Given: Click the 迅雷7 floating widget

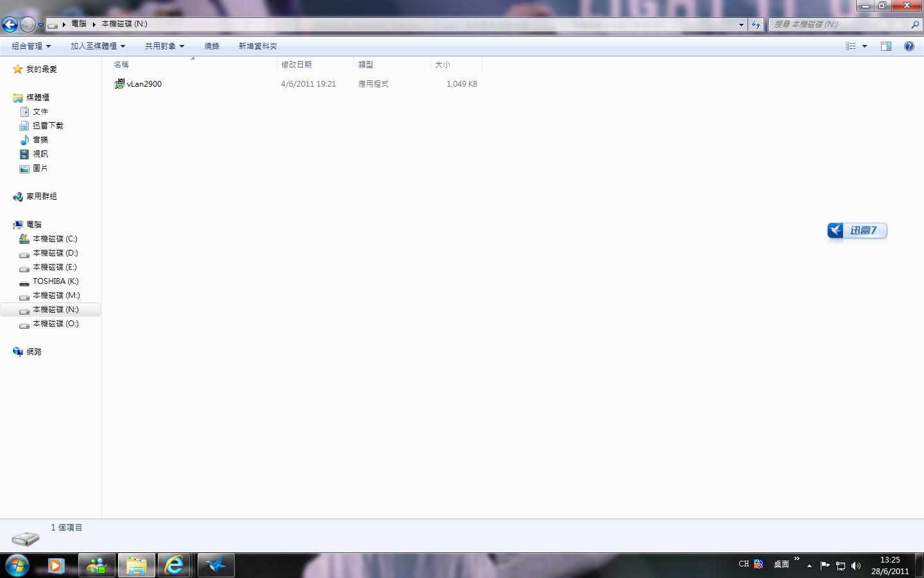Looking at the screenshot, I should tap(857, 231).
